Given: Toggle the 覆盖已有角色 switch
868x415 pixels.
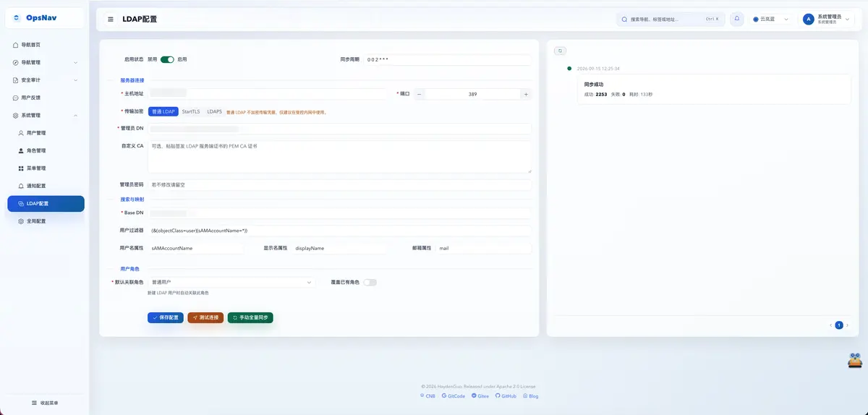Looking at the screenshot, I should [x=370, y=282].
